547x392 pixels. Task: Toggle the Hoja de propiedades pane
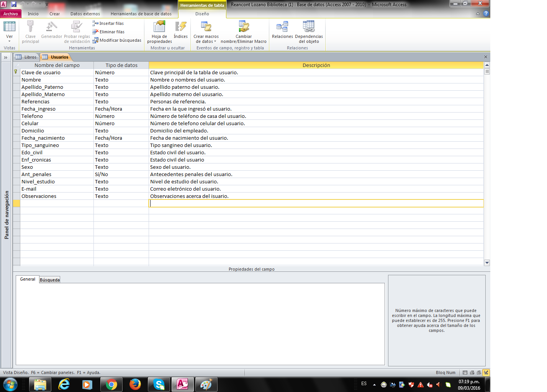point(159,27)
